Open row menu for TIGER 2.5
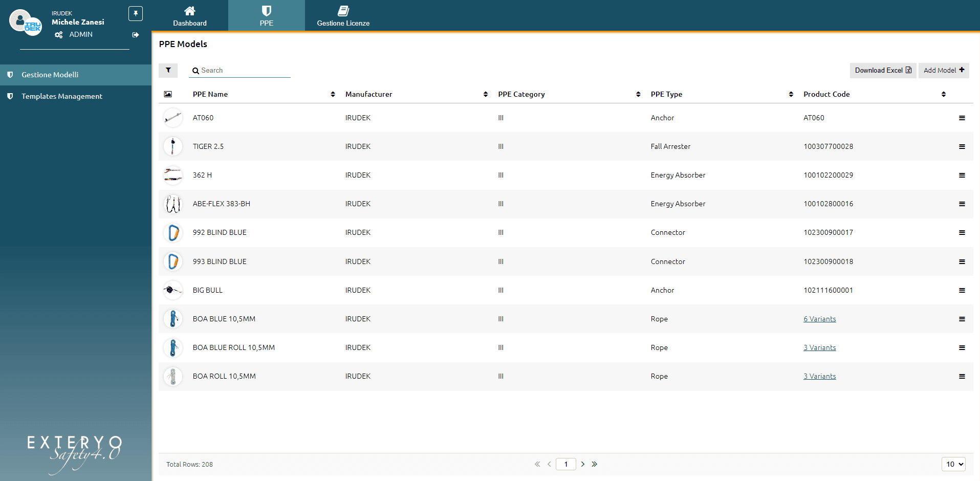The image size is (980, 481). [962, 146]
